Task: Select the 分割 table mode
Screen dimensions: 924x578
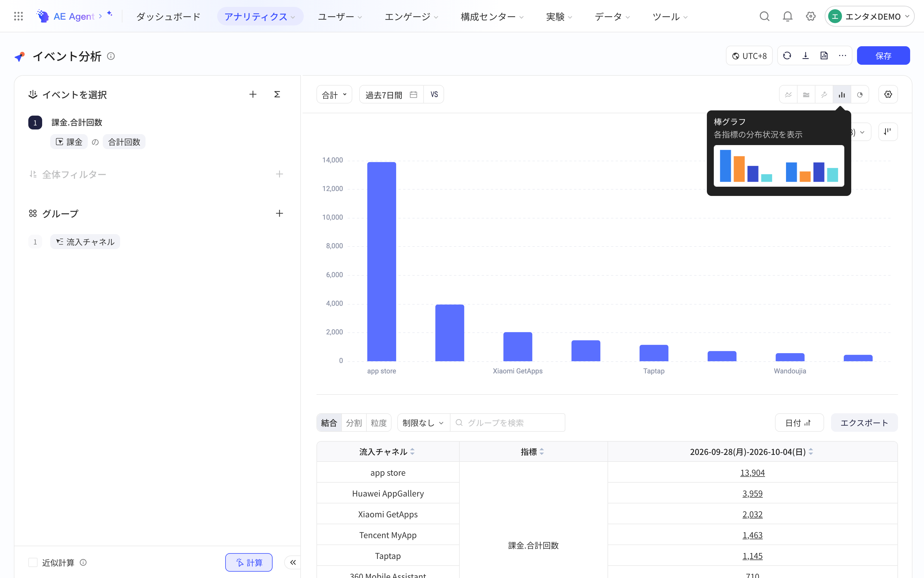Action: tap(354, 423)
